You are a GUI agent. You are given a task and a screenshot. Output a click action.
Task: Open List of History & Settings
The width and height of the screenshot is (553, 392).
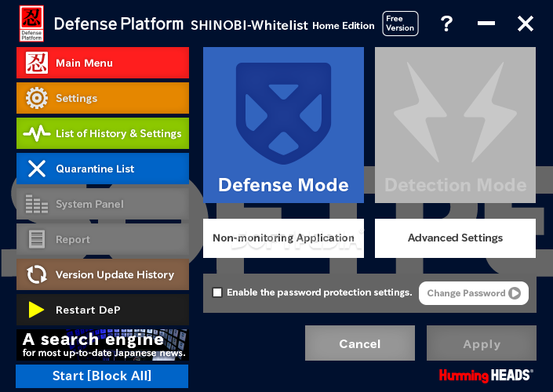(103, 133)
